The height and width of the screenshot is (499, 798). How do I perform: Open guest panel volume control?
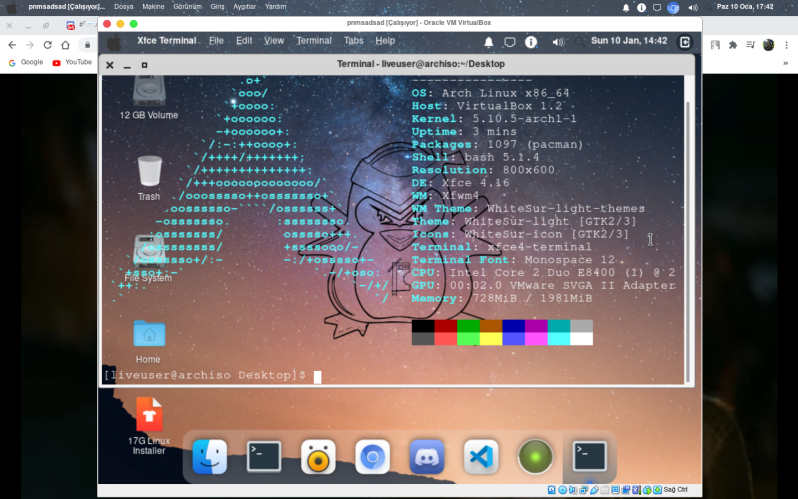[558, 42]
